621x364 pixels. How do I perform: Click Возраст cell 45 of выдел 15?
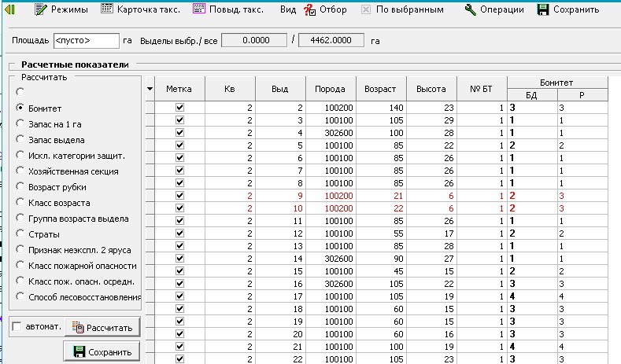(381, 271)
